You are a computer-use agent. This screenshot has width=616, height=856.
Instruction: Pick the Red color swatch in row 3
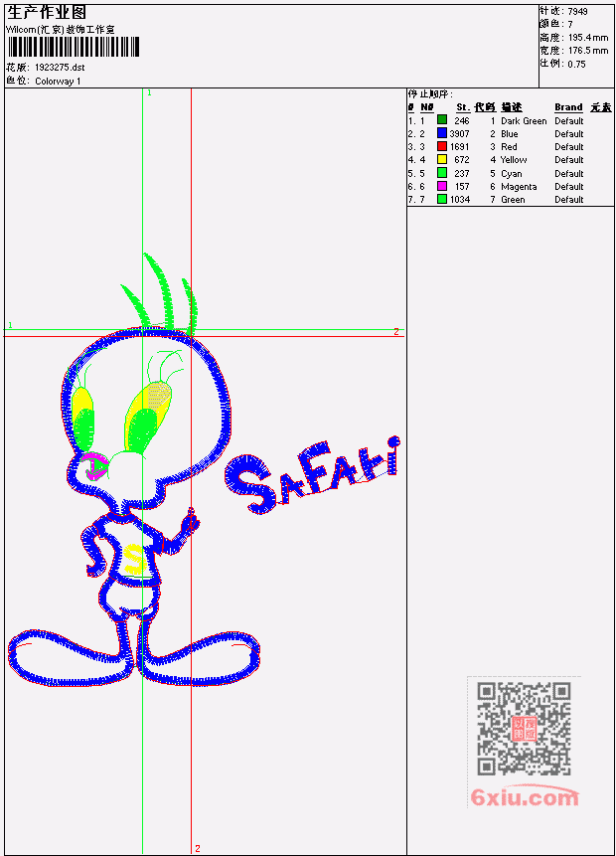tap(442, 146)
